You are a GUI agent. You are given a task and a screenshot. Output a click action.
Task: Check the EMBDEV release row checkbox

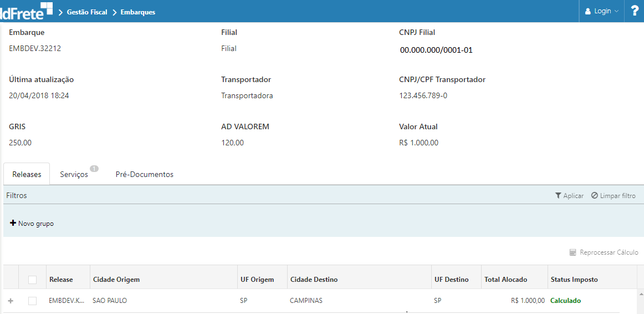coord(33,301)
